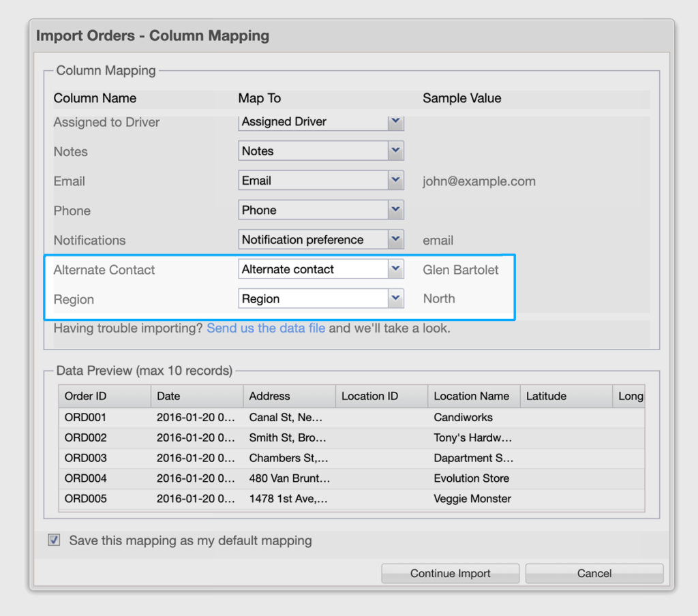Click the Latitude column header

[x=566, y=396]
